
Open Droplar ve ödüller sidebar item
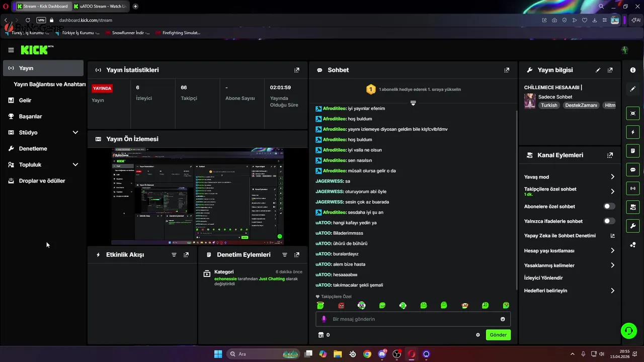point(43,180)
